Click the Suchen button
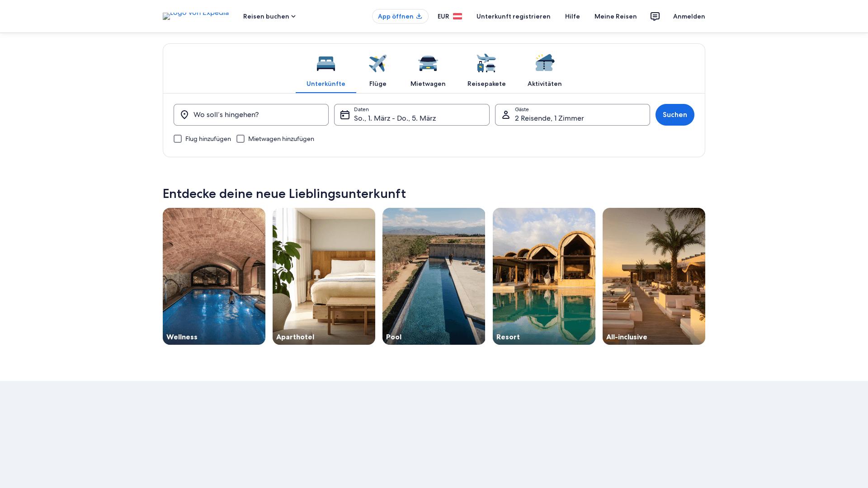Viewport: 868px width, 488px height. [675, 115]
